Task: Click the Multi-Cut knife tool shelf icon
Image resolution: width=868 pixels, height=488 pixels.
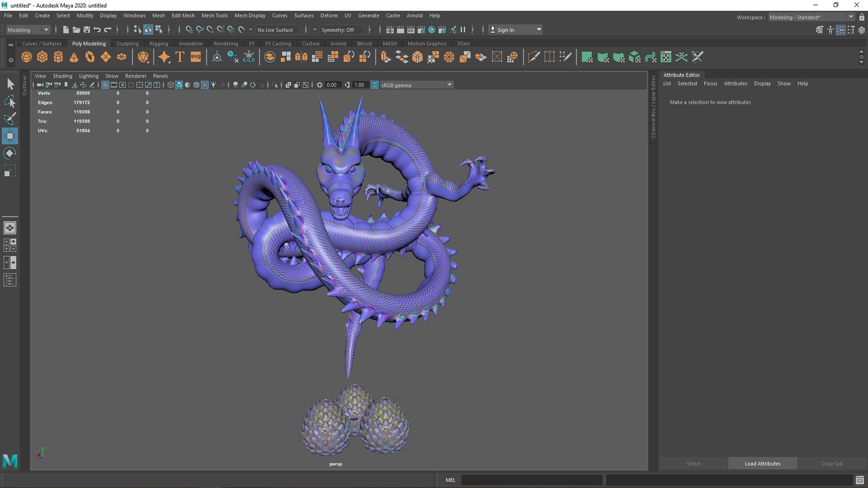Action: 534,57
